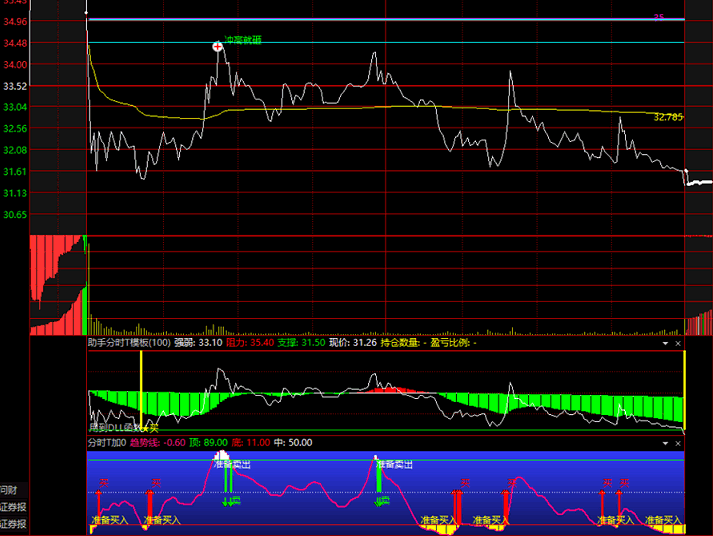This screenshot has height=536, width=713.
Task: Close the 分时T加0 indicator panel
Action: tap(678, 443)
